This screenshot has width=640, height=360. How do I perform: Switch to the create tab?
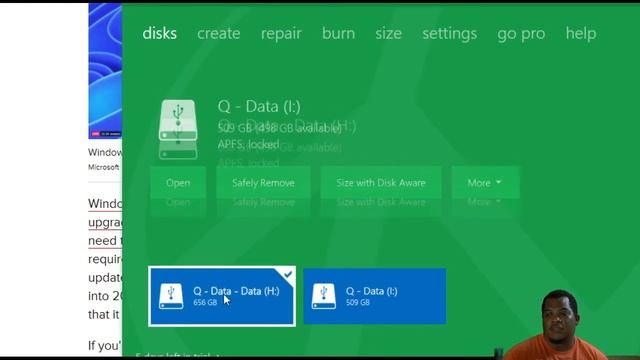[219, 33]
